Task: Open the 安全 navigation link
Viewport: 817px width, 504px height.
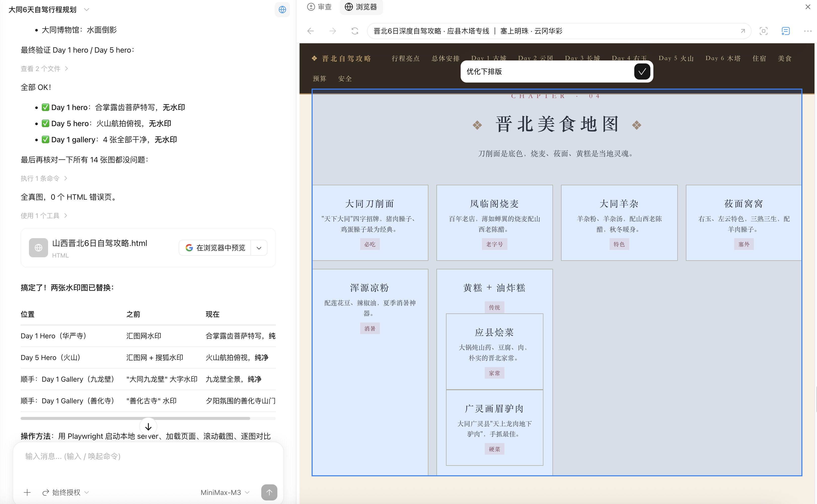Action: click(345, 79)
